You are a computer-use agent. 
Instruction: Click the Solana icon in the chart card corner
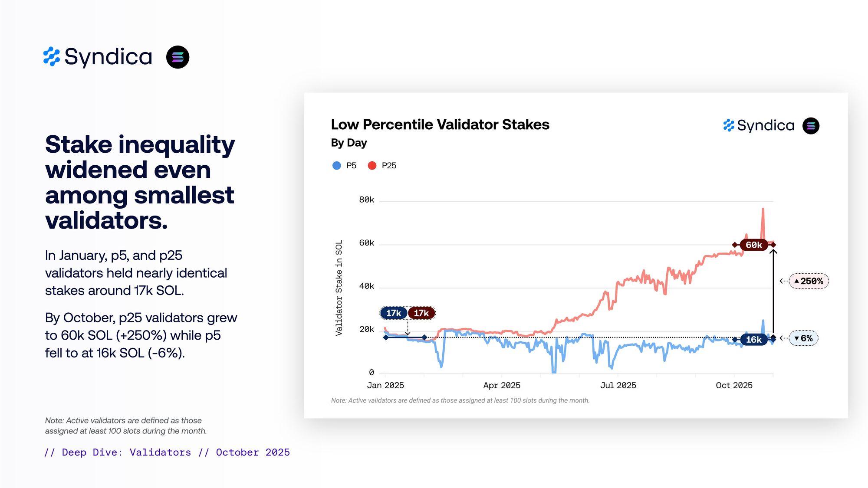click(x=811, y=126)
